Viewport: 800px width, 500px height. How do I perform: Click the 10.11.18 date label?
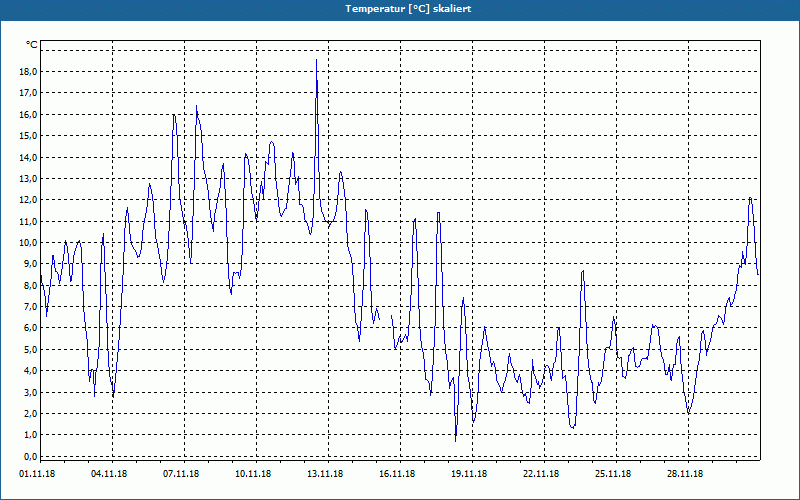tap(253, 474)
